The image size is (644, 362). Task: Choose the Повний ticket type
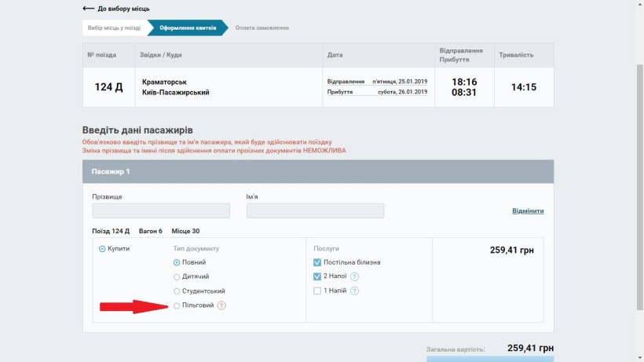click(177, 262)
